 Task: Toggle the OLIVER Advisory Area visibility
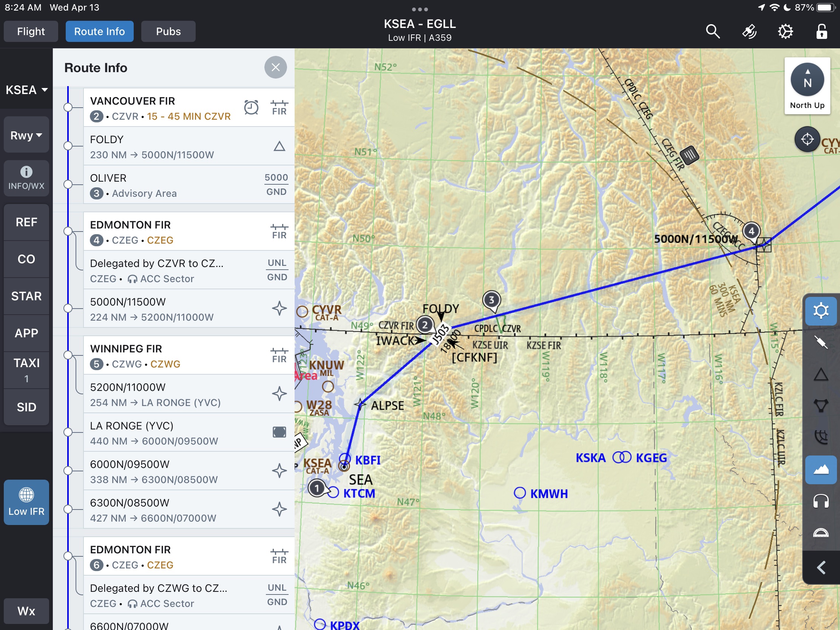pyautogui.click(x=71, y=185)
